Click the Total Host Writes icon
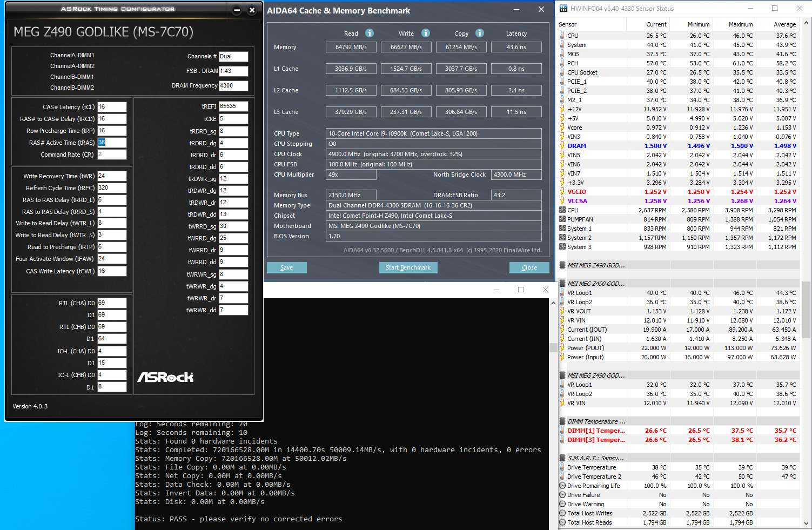812x530 pixels. coord(562,513)
